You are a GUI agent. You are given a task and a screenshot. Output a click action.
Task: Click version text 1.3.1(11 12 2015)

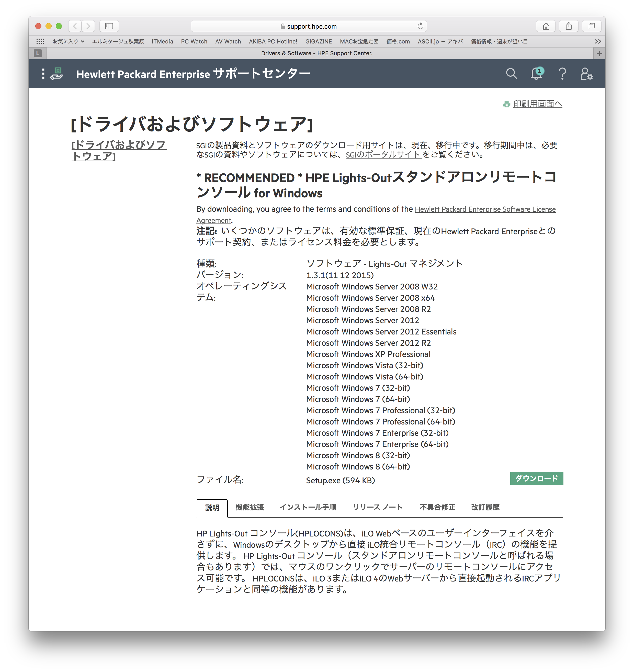tap(340, 275)
